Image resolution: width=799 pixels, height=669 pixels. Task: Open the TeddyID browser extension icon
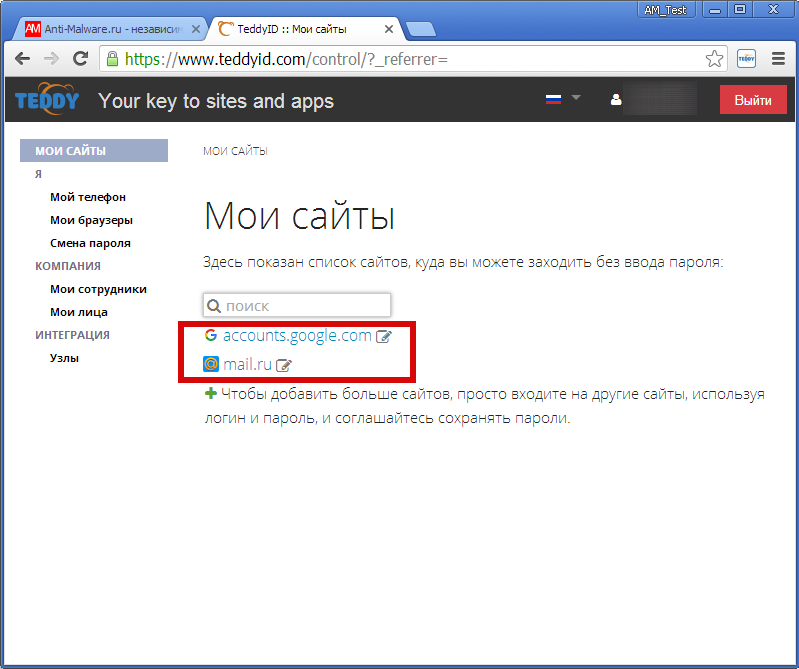(747, 59)
